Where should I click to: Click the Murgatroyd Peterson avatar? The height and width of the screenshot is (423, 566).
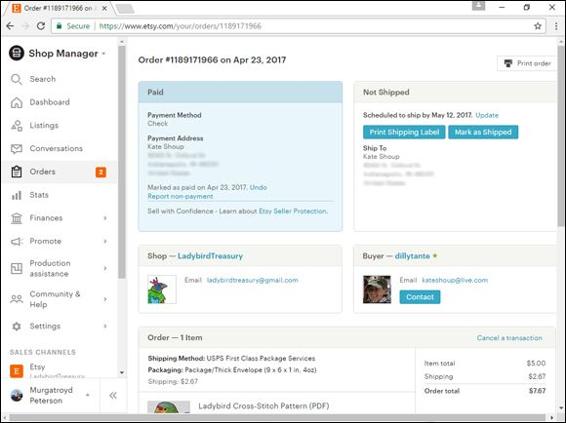pyautogui.click(x=17, y=396)
